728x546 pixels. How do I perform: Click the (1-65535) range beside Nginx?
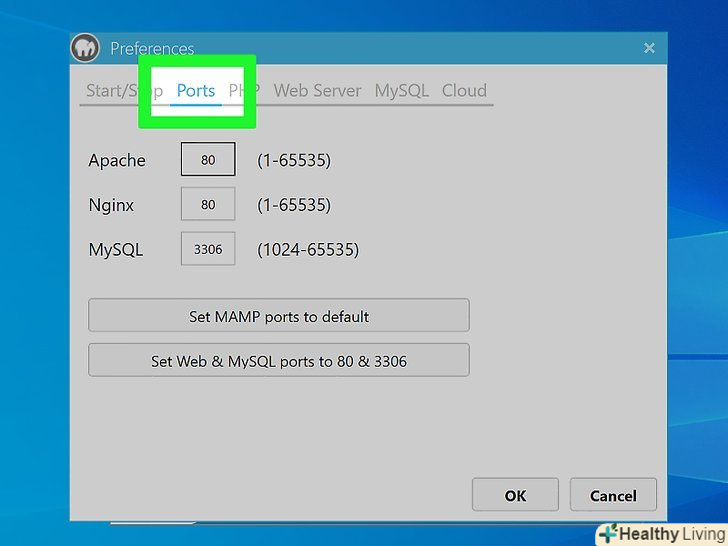pyautogui.click(x=294, y=205)
